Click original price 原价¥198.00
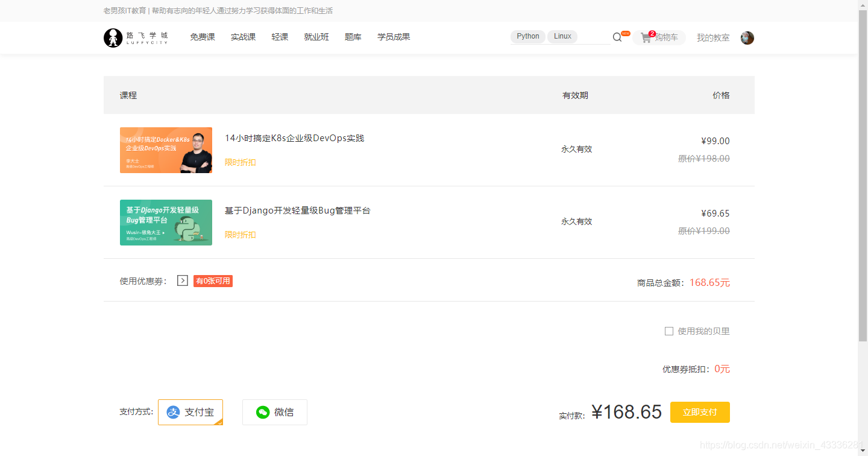 [704, 159]
